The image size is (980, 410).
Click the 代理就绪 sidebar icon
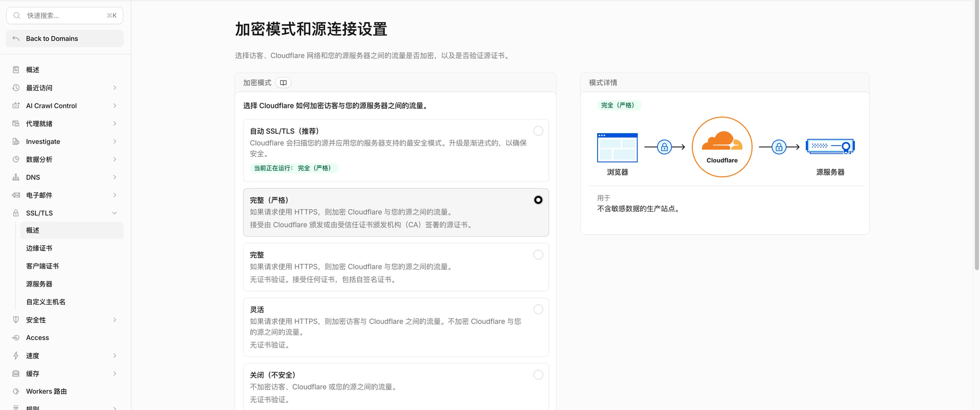(16, 123)
